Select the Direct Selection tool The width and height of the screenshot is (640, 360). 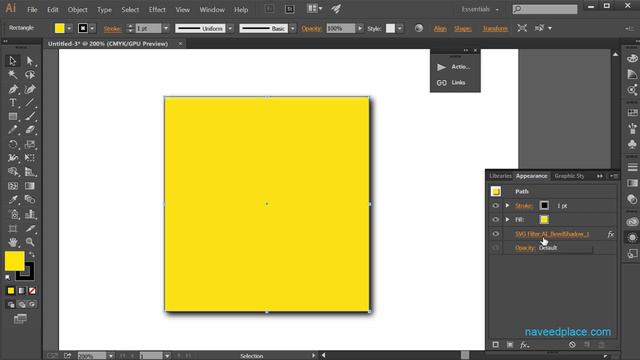click(x=29, y=61)
